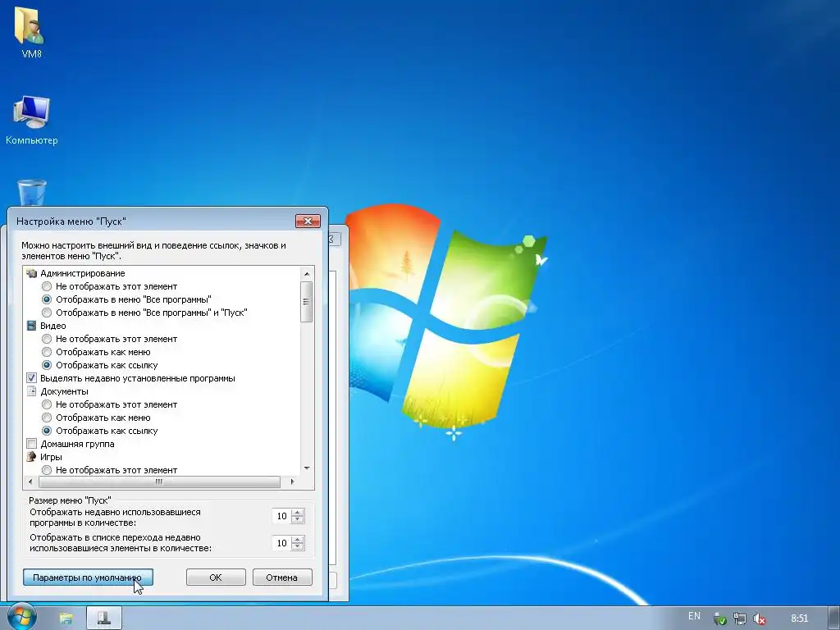Select Игры "Не отображать этот элемент"
Viewport: 840px width, 630px height.
[47, 470]
